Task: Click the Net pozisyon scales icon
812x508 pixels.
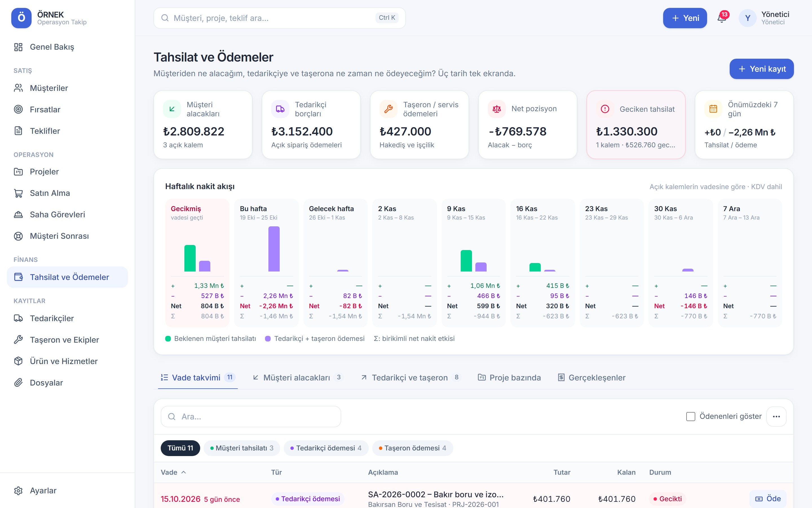Action: click(497, 109)
